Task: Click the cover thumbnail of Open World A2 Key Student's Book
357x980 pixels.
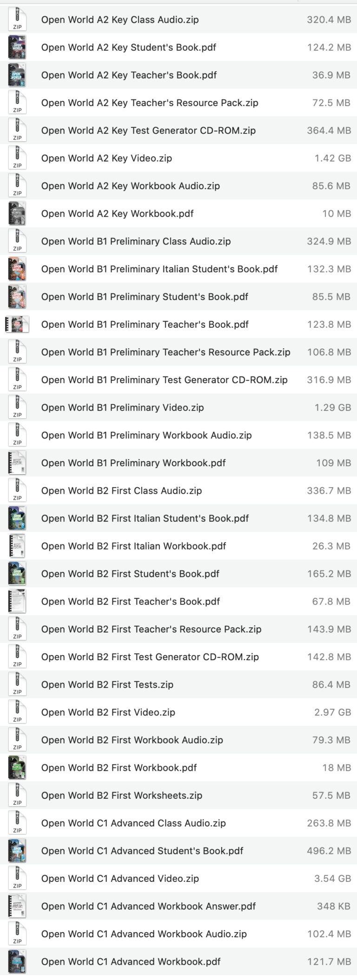Action: click(17, 47)
